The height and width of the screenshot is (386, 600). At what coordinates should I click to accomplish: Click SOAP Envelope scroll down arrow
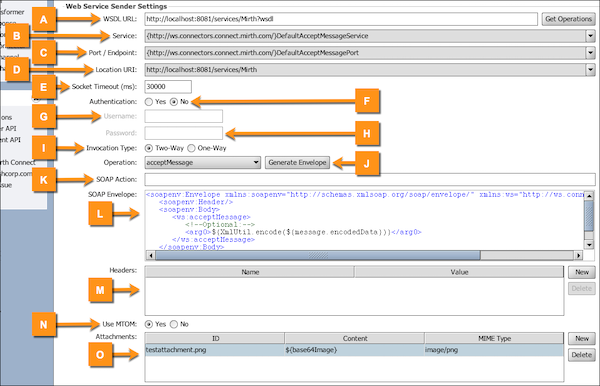pos(589,245)
